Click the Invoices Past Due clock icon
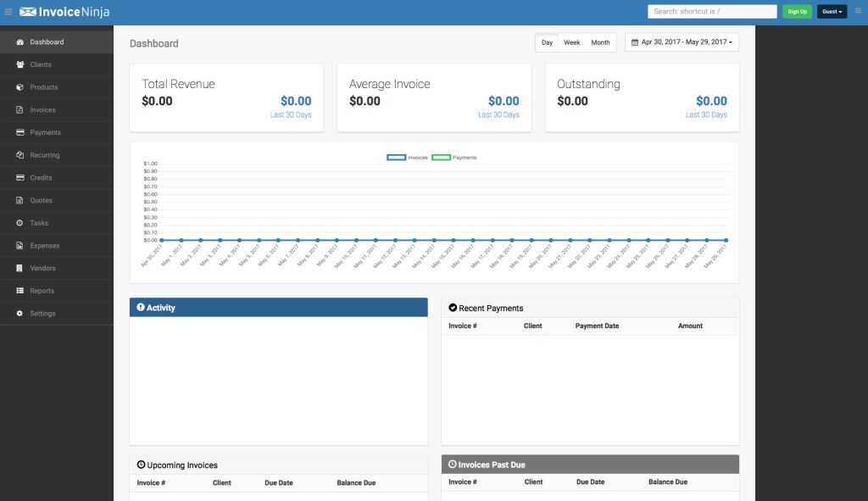868x501 pixels. coord(453,465)
